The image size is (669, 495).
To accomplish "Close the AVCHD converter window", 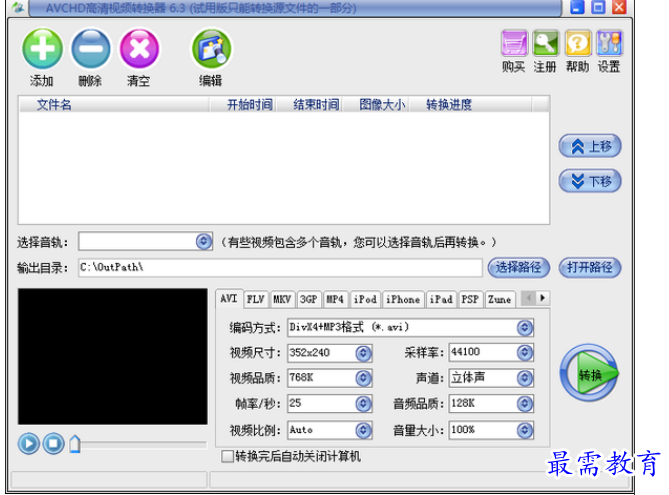I will (619, 7).
